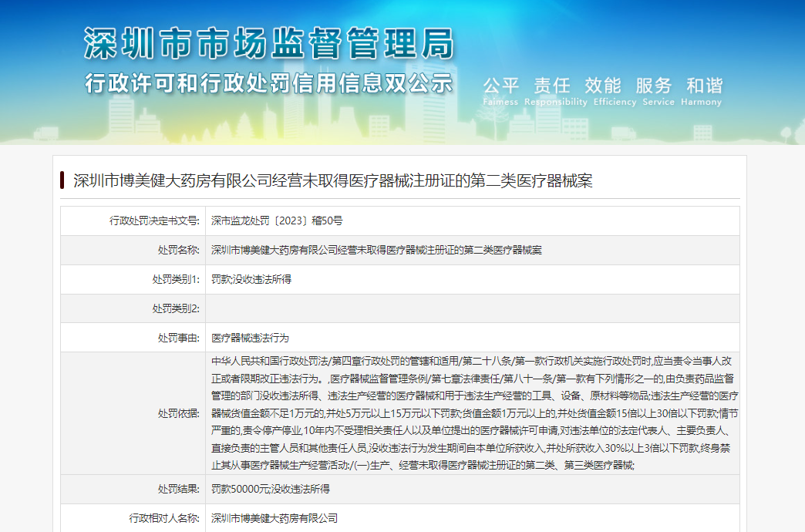Click the 医疗器械违法行为 value text

[250, 338]
